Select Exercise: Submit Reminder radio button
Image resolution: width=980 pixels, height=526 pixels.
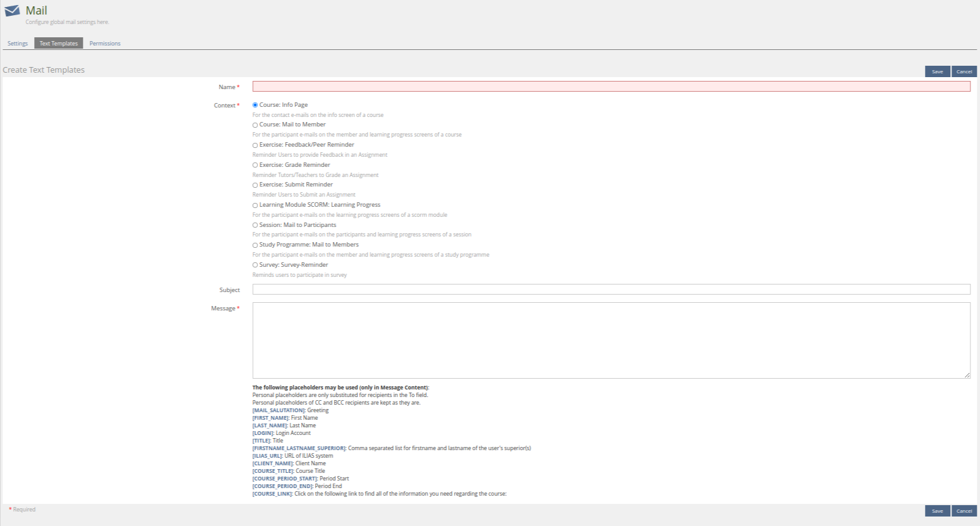tap(255, 185)
